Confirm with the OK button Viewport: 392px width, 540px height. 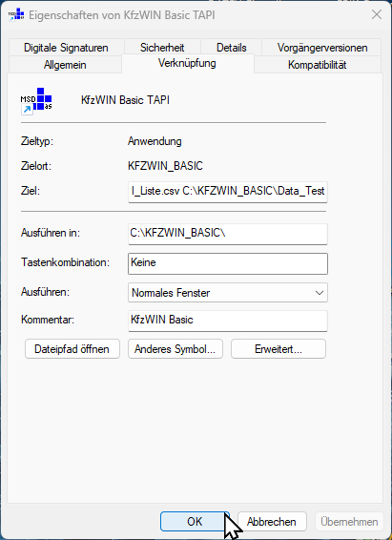pyautogui.click(x=195, y=522)
